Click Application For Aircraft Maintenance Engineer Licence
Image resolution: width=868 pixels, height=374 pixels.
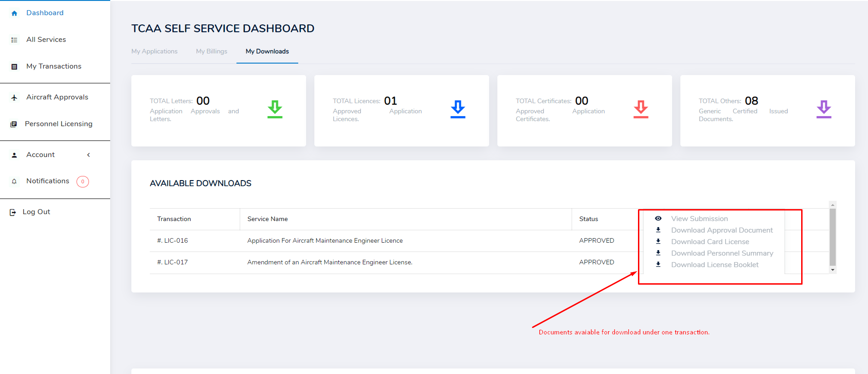(x=325, y=240)
